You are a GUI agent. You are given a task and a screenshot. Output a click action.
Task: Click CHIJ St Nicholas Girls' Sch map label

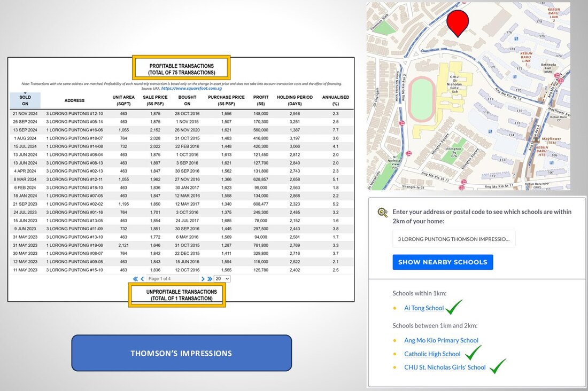pos(454,84)
